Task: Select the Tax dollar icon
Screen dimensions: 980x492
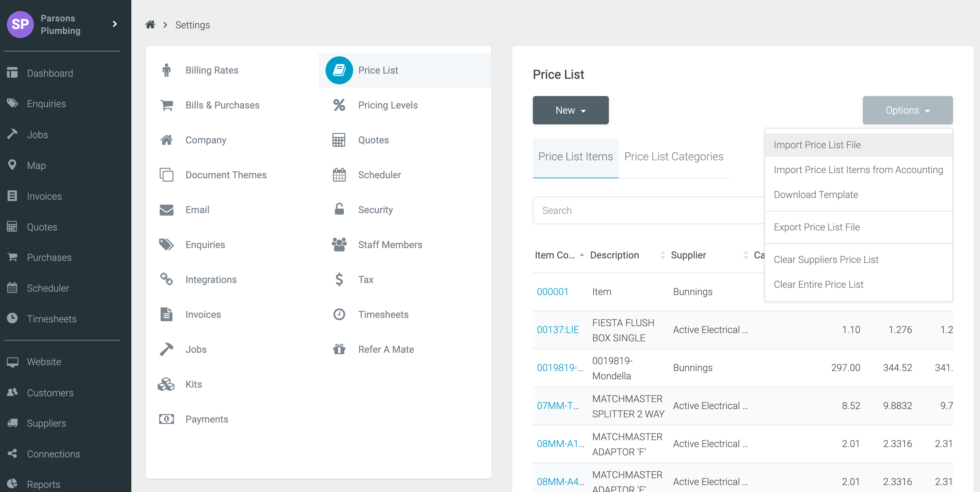Action: click(339, 279)
